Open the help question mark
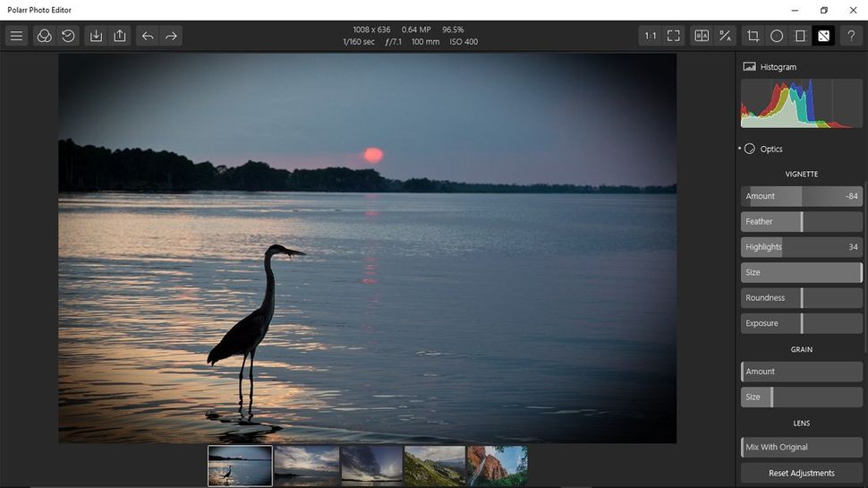This screenshot has width=868, height=488. pos(851,36)
